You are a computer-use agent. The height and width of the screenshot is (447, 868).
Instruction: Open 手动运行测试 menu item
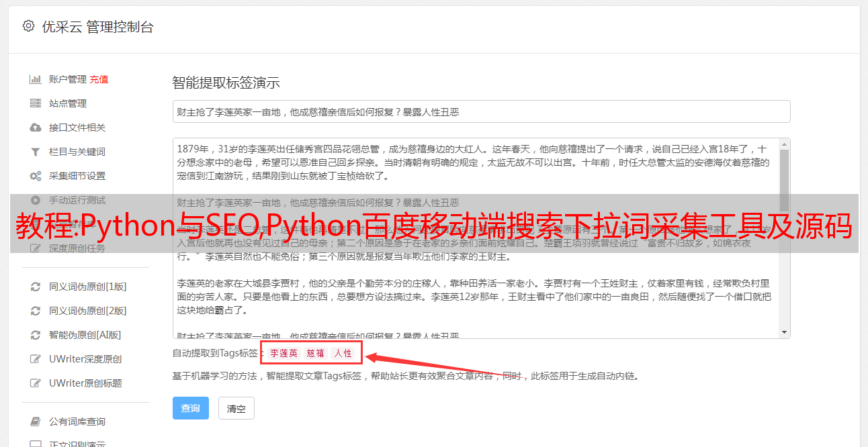(x=77, y=200)
